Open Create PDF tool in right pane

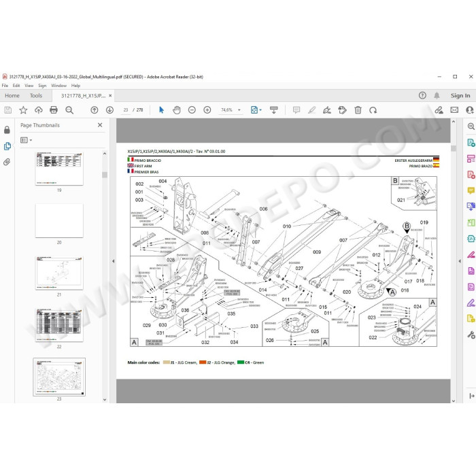[x=471, y=175]
